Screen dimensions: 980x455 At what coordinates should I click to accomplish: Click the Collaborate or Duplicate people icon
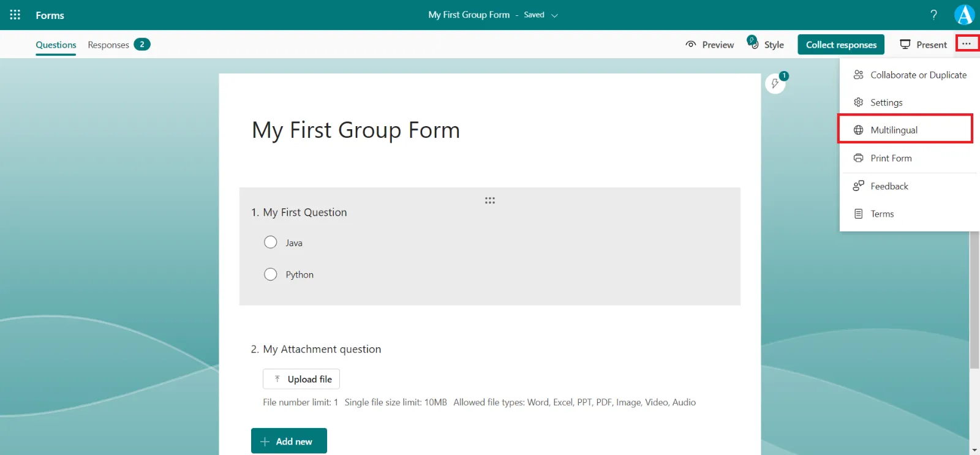(859, 75)
